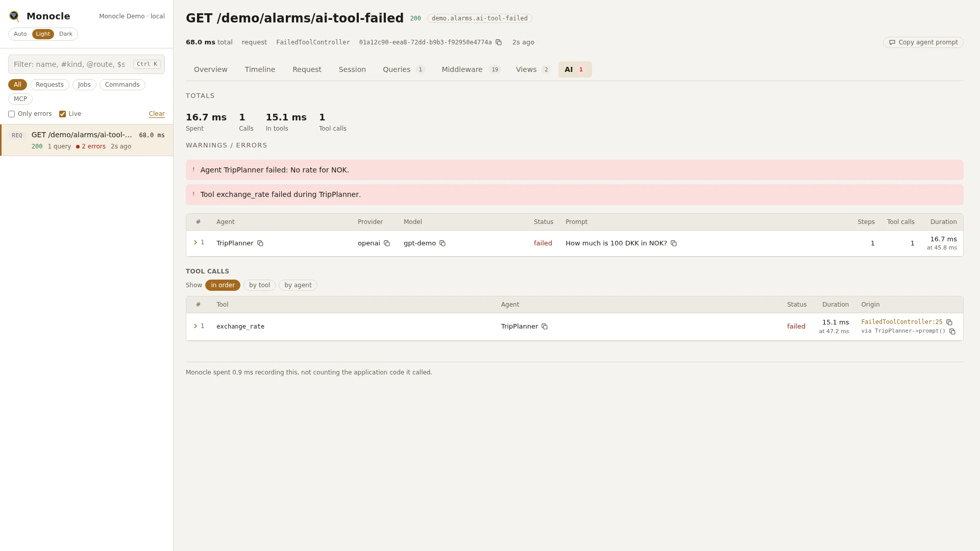The image size is (980, 551).
Task: Open the Middleware tab
Action: click(471, 69)
